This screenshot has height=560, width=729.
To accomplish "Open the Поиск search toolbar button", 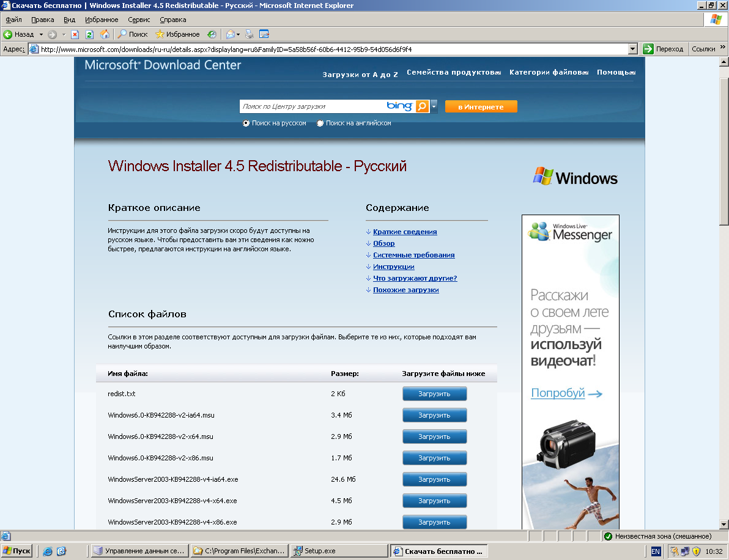I will click(133, 34).
